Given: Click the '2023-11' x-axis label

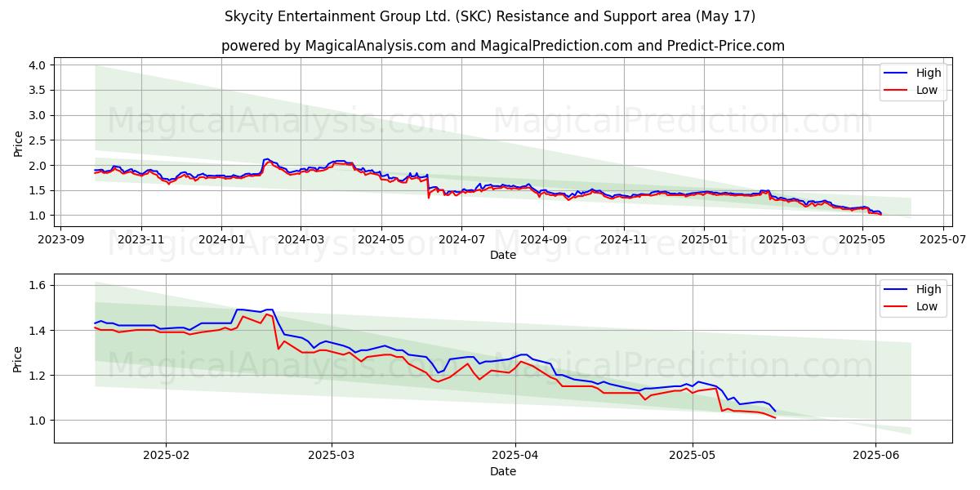Looking at the screenshot, I should [x=141, y=240].
